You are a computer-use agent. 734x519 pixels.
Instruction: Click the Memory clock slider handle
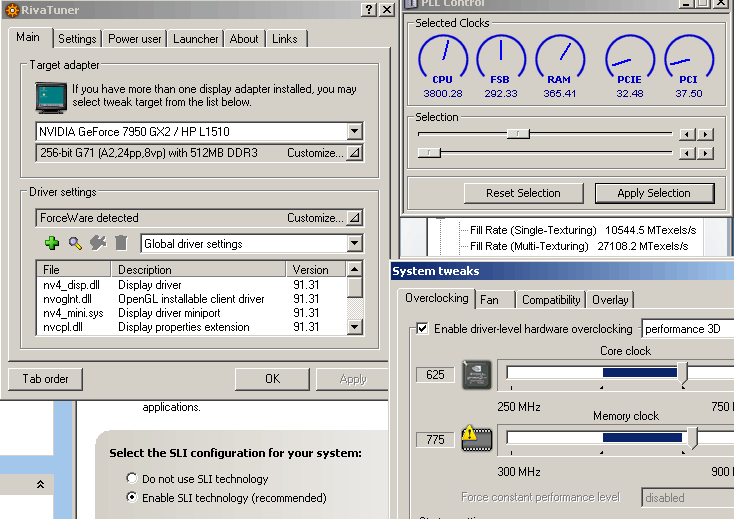pyautogui.click(x=693, y=438)
